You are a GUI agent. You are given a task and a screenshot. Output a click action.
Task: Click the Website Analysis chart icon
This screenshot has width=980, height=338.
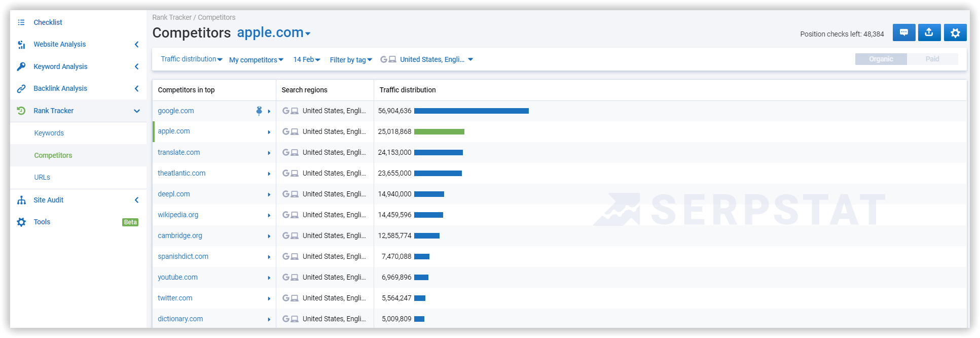pos(21,45)
